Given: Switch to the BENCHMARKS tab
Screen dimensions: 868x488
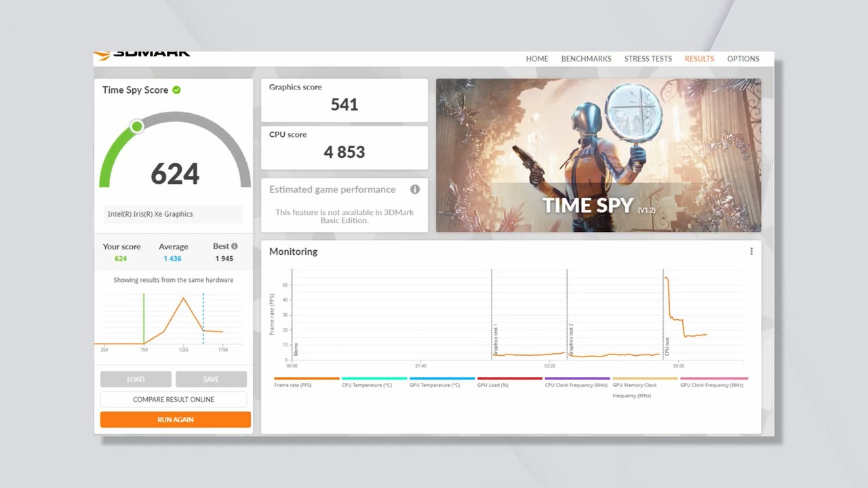Looking at the screenshot, I should 586,59.
